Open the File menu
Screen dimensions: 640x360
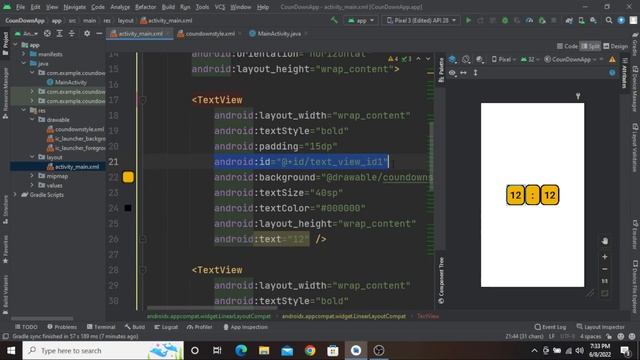pyautogui.click(x=20, y=7)
